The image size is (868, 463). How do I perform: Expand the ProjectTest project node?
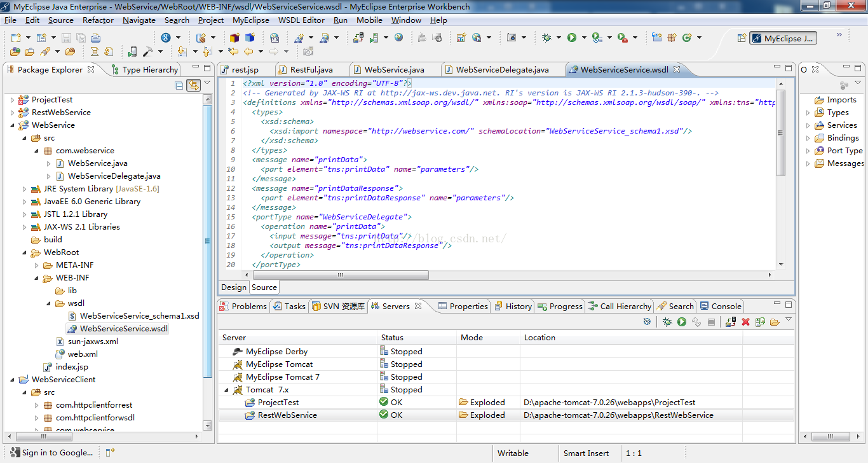tap(12, 100)
